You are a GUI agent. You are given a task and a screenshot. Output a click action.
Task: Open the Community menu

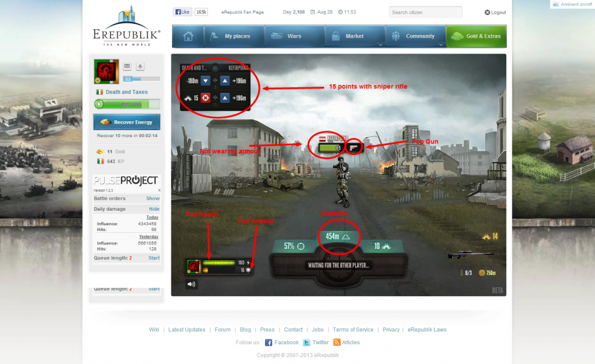pyautogui.click(x=415, y=36)
